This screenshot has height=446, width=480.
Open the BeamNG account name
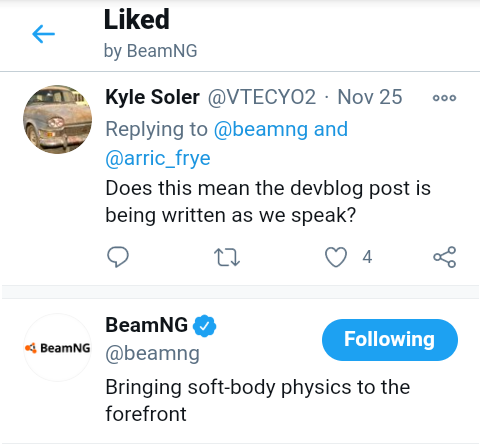click(147, 325)
